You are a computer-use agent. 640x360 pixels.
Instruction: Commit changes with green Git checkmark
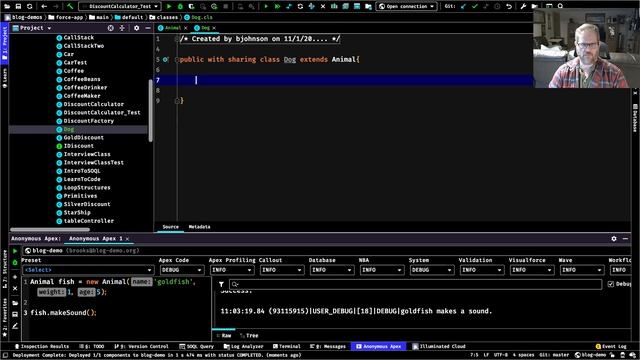(474, 6)
